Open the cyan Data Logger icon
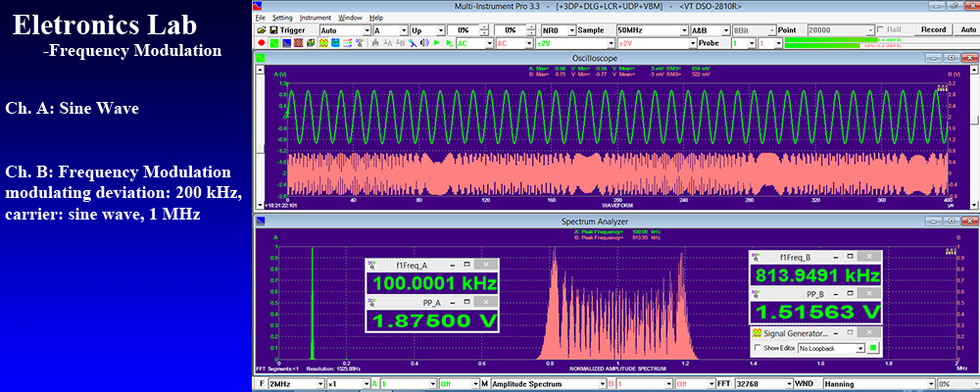This screenshot has width=980, height=392. (x=335, y=43)
